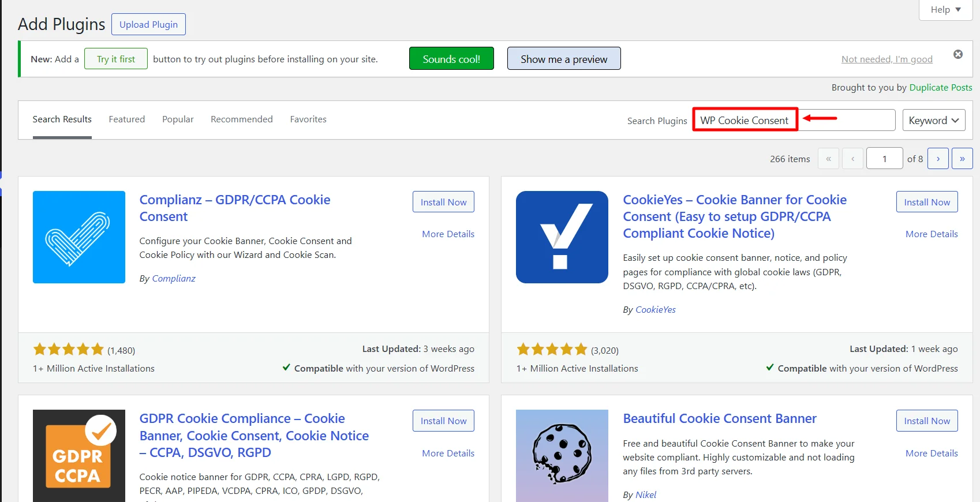Switch to the Favorites tab
The height and width of the screenshot is (502, 980).
click(308, 119)
